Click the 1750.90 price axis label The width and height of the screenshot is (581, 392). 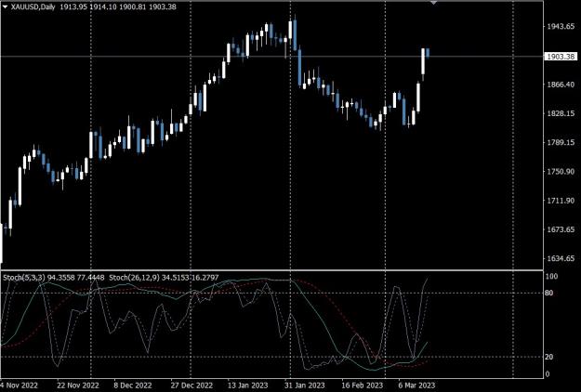coord(561,172)
